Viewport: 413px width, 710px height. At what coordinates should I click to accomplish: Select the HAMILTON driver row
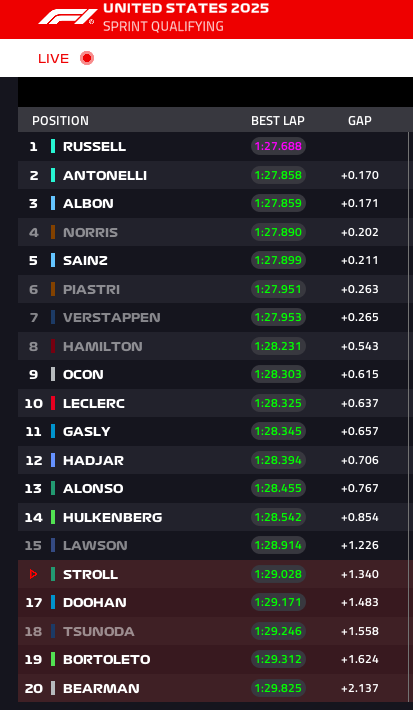click(213, 346)
